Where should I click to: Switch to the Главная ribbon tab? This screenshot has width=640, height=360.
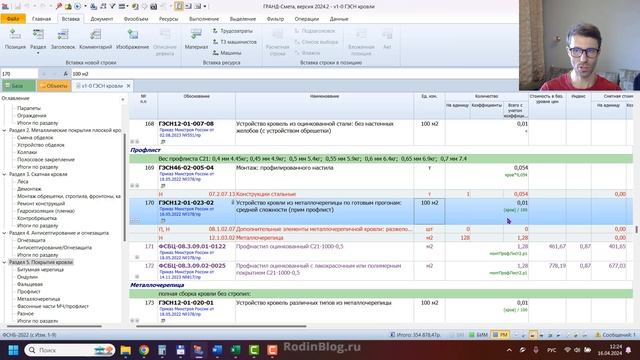(42, 19)
